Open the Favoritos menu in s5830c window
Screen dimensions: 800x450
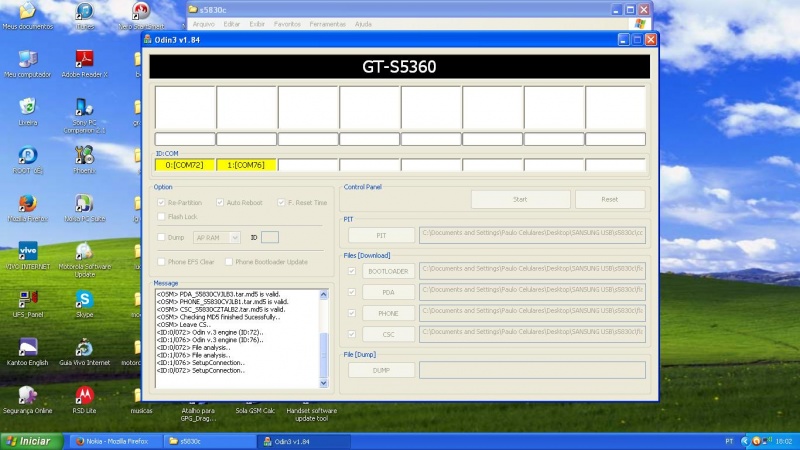(287, 24)
